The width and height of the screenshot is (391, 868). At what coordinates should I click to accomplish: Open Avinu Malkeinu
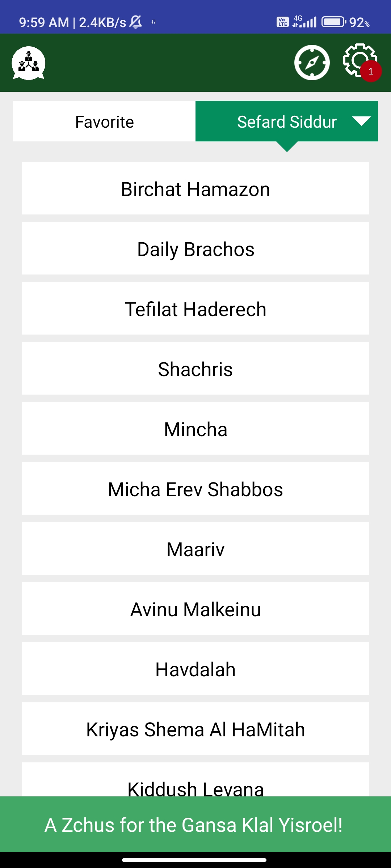click(x=195, y=609)
